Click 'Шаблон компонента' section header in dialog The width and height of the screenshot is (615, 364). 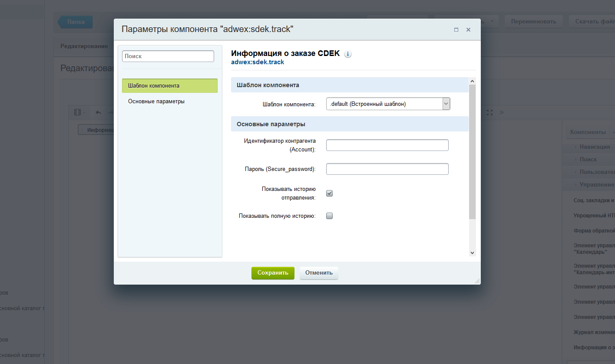coord(350,85)
